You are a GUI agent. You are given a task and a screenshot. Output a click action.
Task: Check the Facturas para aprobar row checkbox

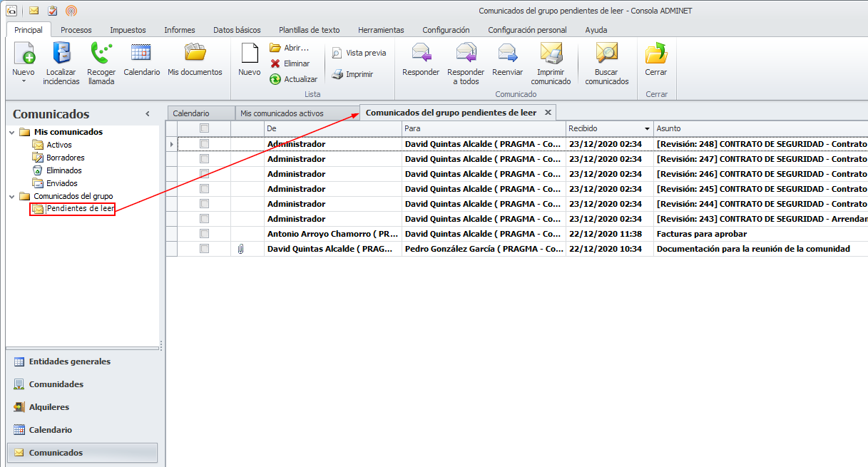pos(204,234)
